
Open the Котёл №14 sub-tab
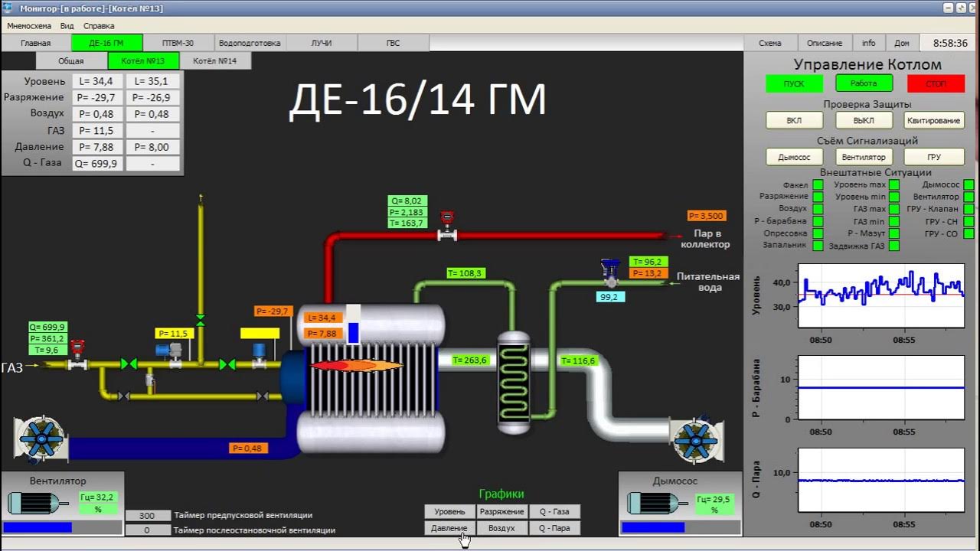click(x=215, y=60)
